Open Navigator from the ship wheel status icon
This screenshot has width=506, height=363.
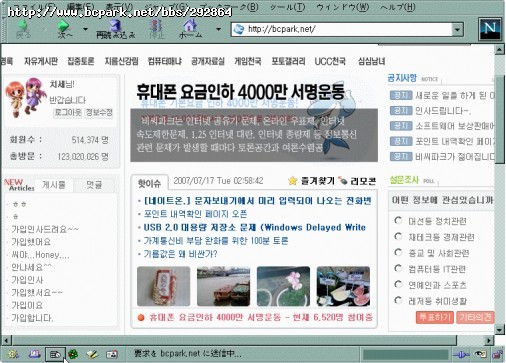click(x=14, y=354)
